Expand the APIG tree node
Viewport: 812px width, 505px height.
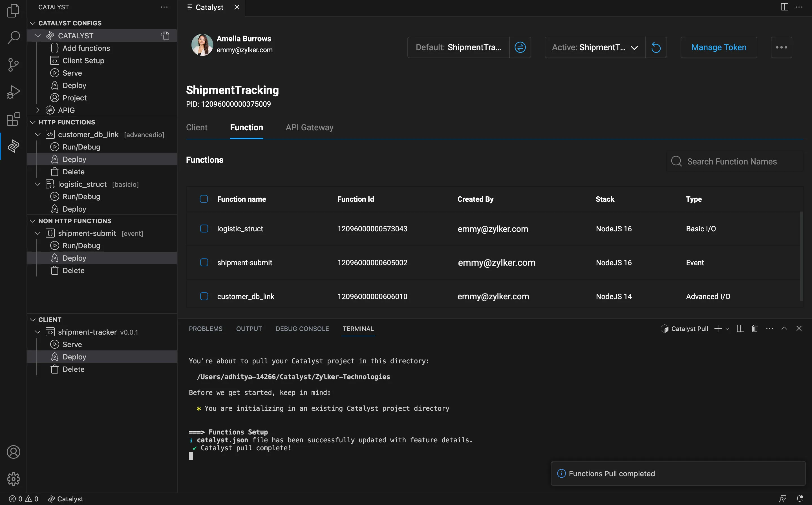(38, 110)
